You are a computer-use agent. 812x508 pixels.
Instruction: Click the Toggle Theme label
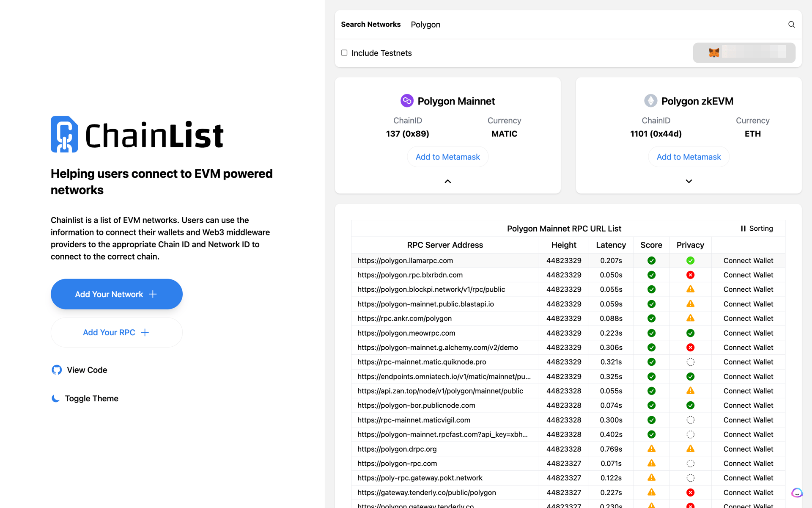pyautogui.click(x=92, y=398)
